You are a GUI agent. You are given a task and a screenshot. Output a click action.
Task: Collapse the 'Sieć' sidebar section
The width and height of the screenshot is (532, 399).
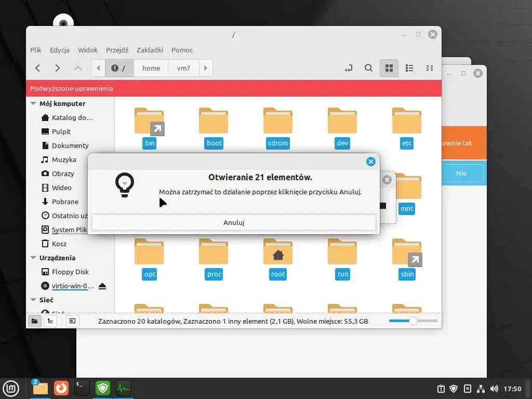[33, 300]
